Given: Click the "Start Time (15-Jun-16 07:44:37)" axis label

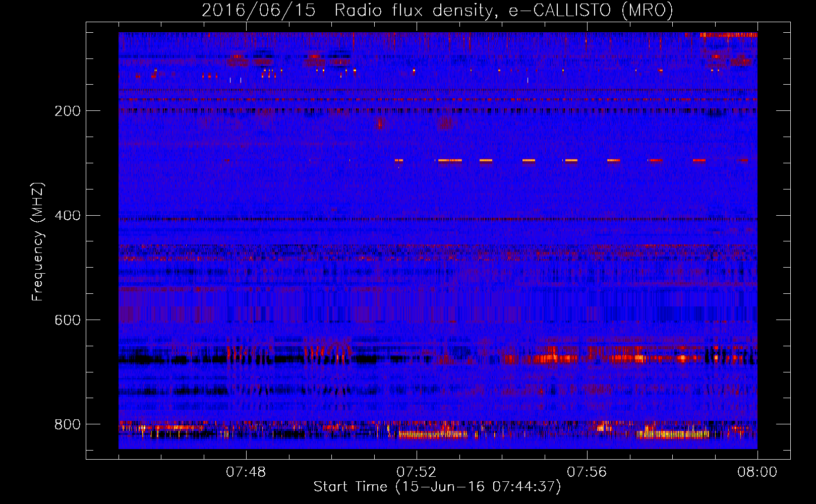Looking at the screenshot, I should 437,487.
